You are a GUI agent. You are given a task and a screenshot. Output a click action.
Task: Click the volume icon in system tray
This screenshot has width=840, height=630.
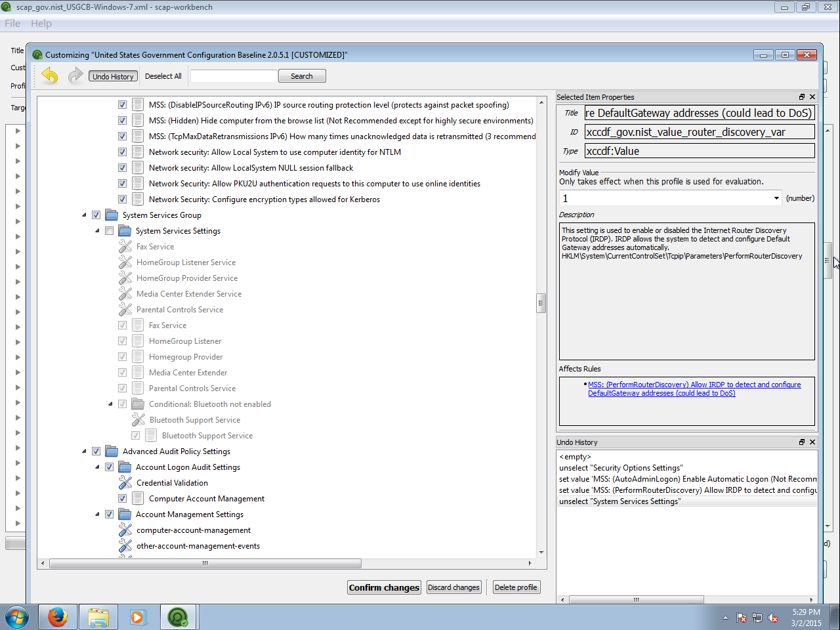pyautogui.click(x=773, y=618)
